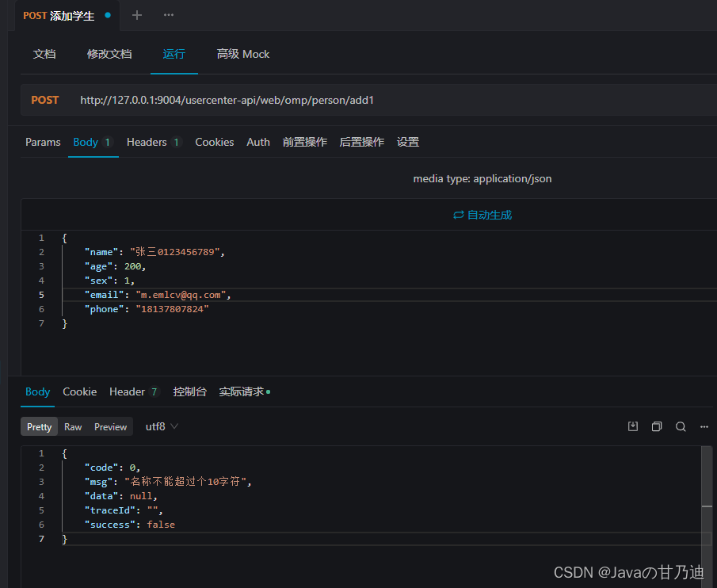Select Pretty response view
Viewport: 717px width, 588px height.
[x=40, y=426]
